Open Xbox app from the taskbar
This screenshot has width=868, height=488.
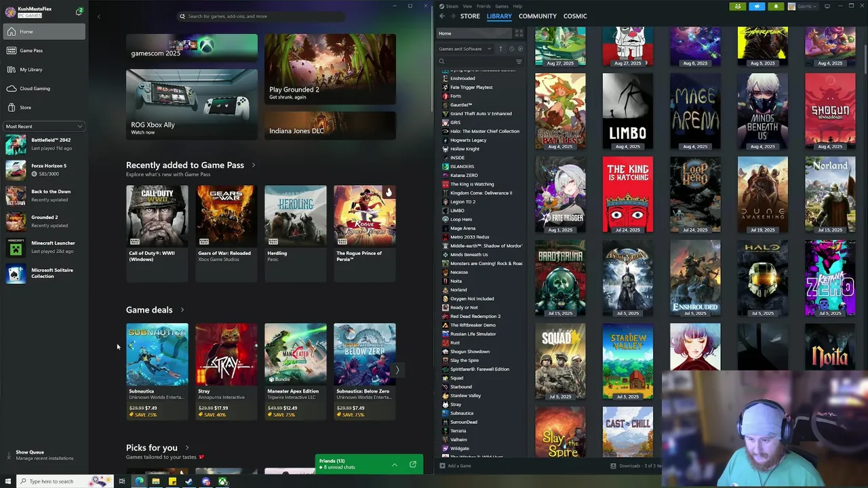(223, 481)
